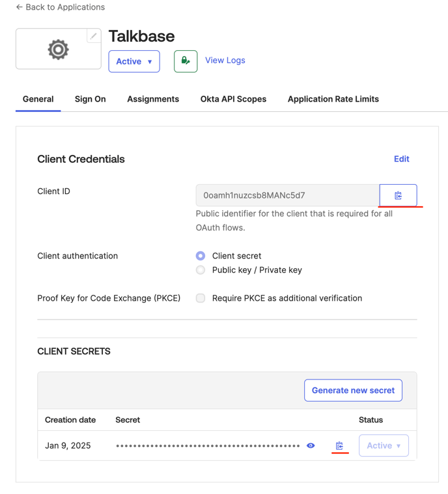Click the Secret column header
This screenshot has width=448, height=494.
click(128, 420)
